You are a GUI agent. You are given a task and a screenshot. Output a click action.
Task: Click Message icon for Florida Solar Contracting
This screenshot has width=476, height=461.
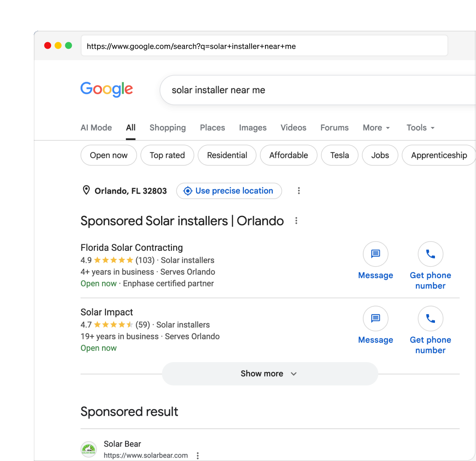point(376,254)
